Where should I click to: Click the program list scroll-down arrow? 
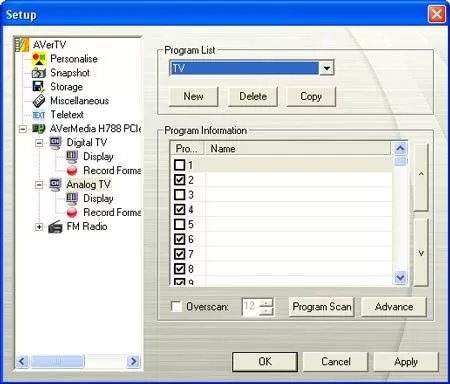tap(400, 277)
